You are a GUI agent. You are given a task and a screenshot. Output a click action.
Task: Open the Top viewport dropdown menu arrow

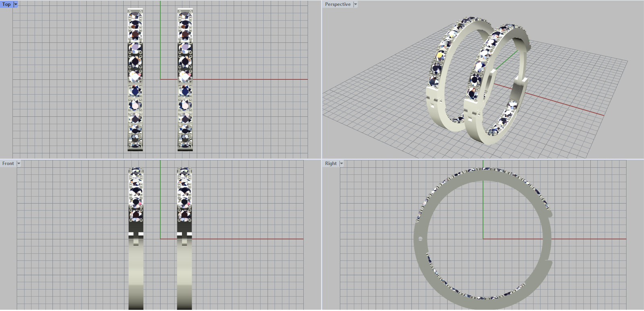16,4
